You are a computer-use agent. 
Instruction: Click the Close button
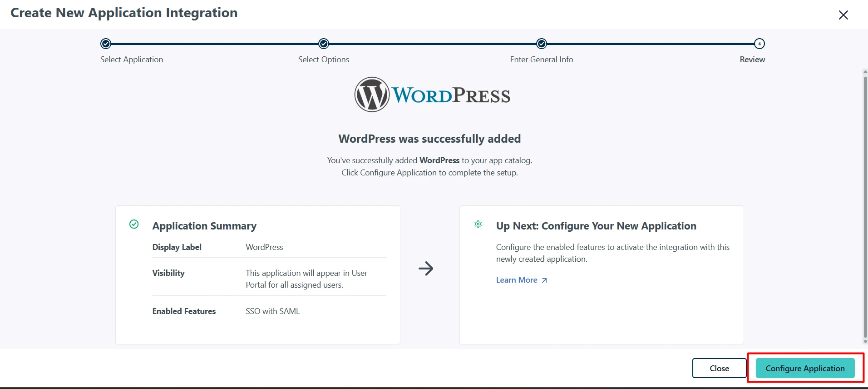coord(719,368)
